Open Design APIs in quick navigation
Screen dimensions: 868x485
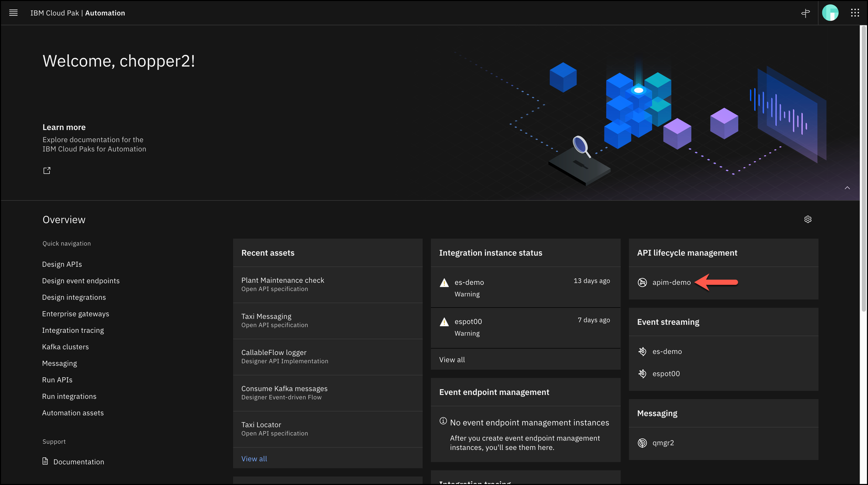(x=62, y=264)
